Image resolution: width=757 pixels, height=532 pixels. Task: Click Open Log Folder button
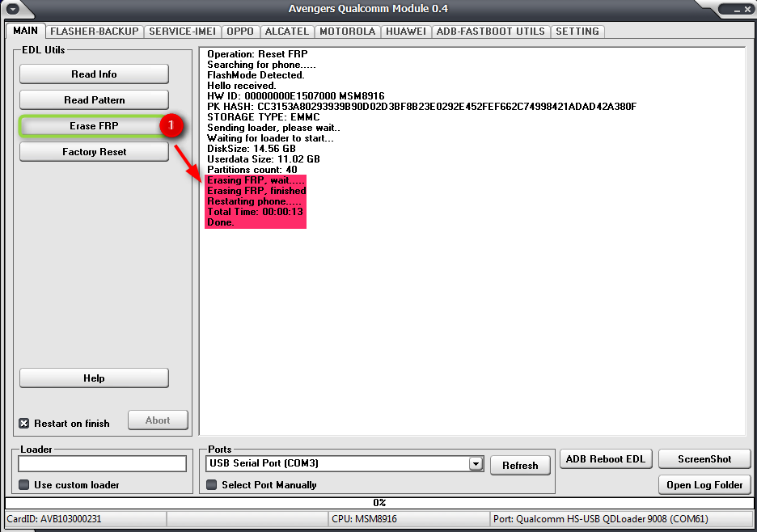(x=704, y=484)
